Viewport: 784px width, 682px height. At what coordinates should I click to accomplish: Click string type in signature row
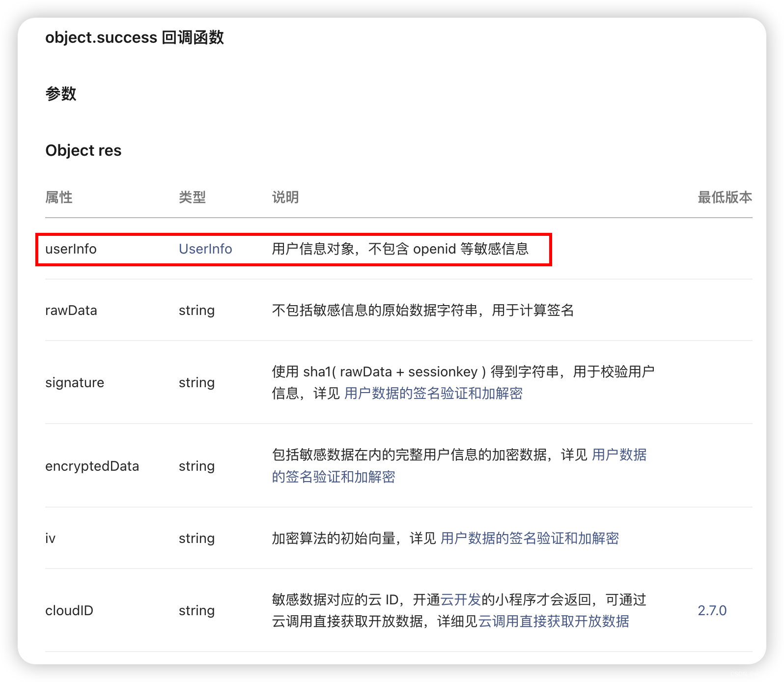(x=196, y=383)
